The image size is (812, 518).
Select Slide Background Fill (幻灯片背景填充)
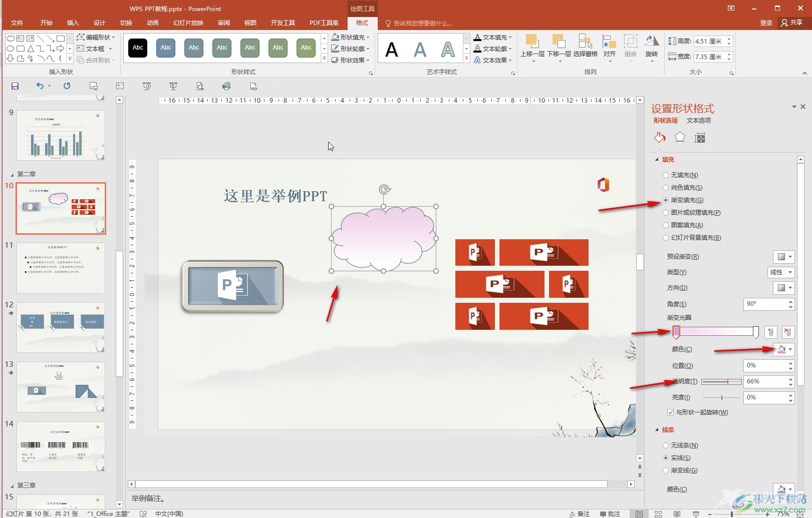666,238
